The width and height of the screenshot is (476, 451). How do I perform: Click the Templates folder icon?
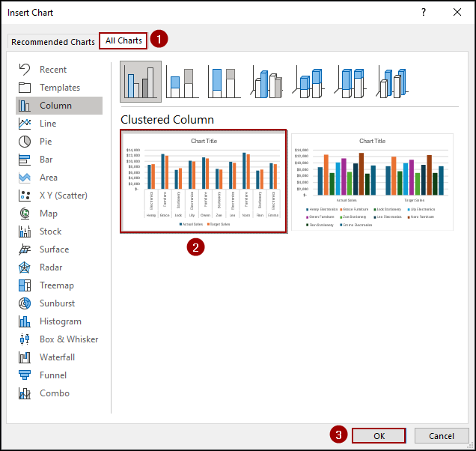25,88
